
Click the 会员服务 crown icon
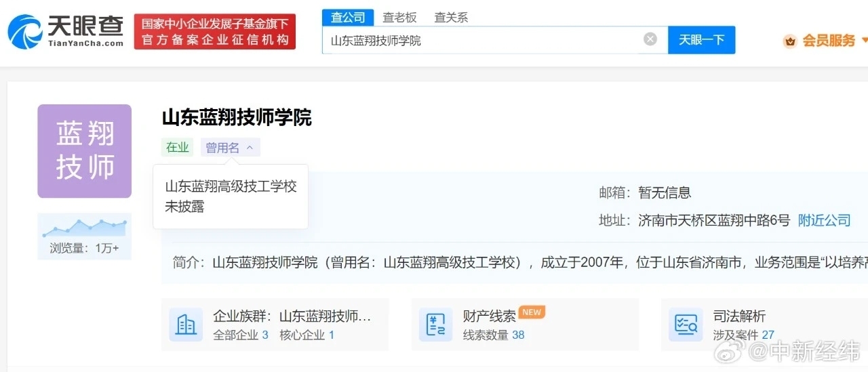[790, 41]
